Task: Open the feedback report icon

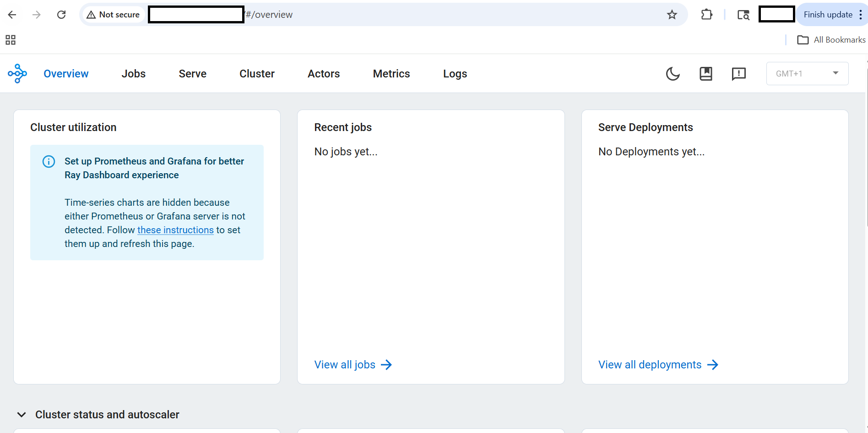Action: pos(738,73)
